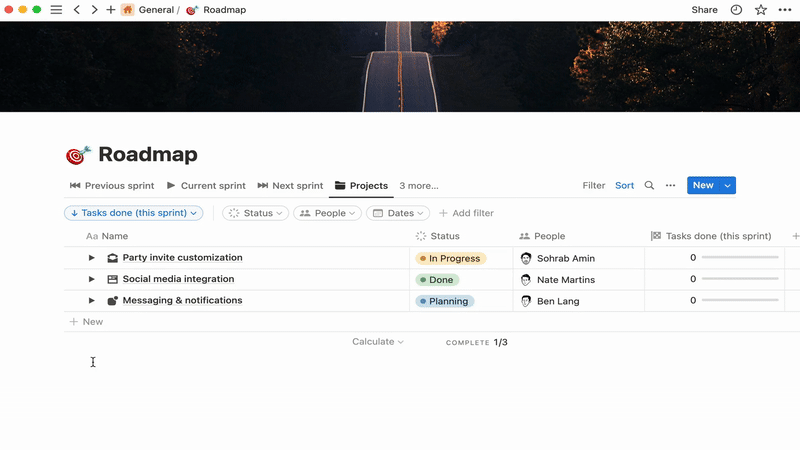Click the Filter button
800x450 pixels.
(x=594, y=185)
